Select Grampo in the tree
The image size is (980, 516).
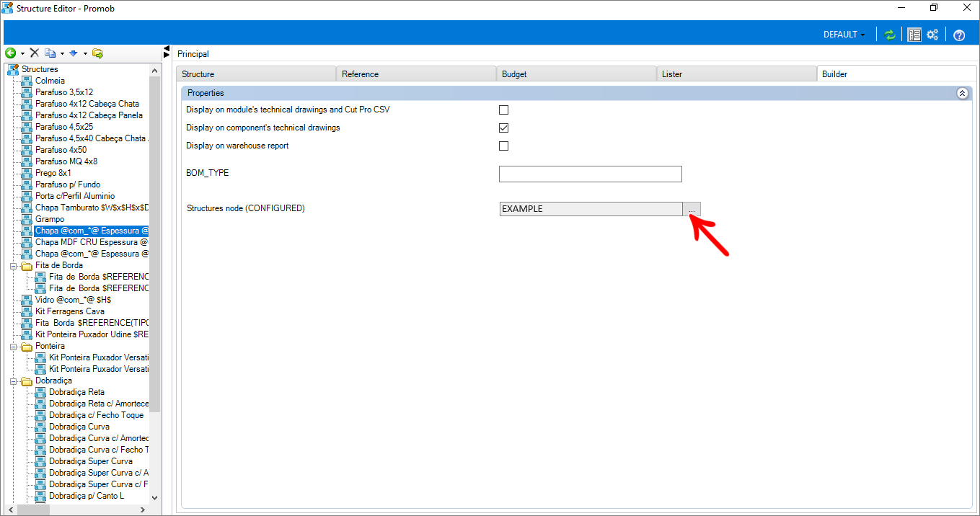pos(50,219)
